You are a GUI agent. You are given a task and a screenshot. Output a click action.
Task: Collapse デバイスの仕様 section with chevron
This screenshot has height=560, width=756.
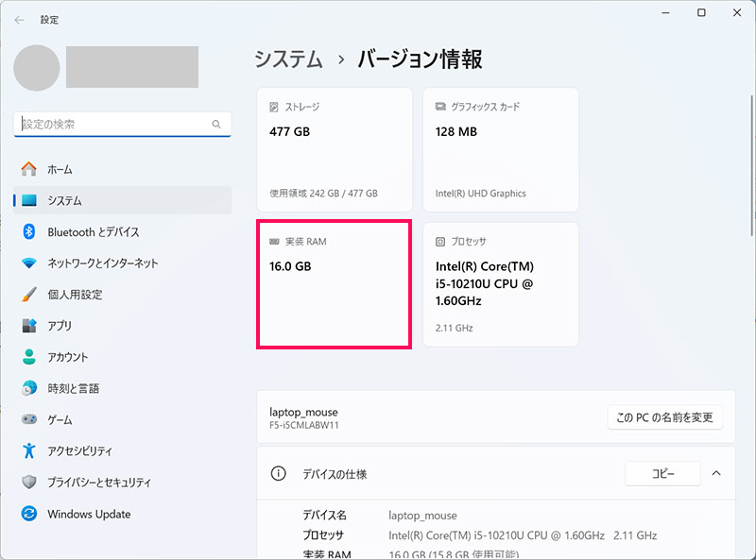coord(716,473)
